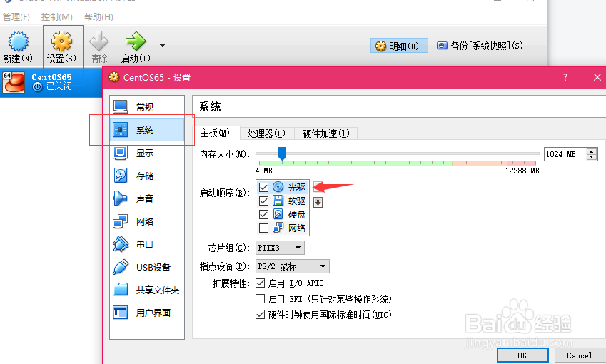Click the 明细(D) details button
The image size is (606, 364).
tap(399, 46)
